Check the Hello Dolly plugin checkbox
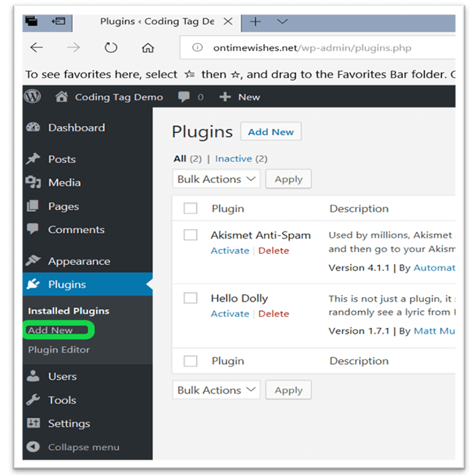The width and height of the screenshot is (476, 475). click(190, 298)
